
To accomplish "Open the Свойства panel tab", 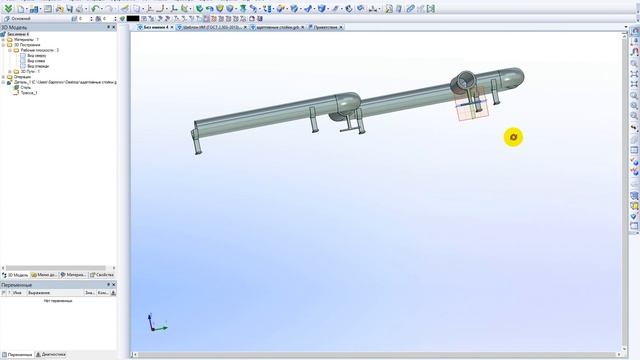I will click(x=102, y=275).
